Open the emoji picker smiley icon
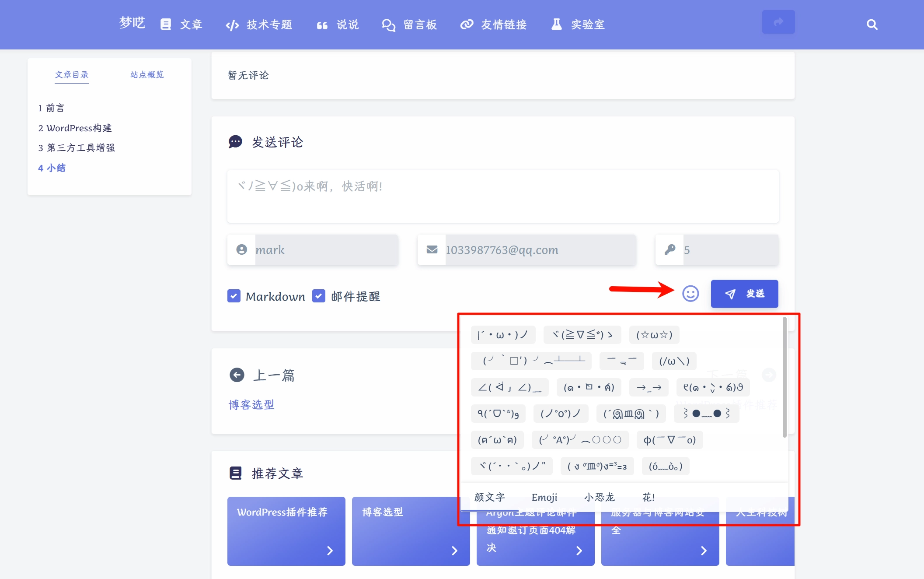The height and width of the screenshot is (579, 924). click(x=690, y=294)
